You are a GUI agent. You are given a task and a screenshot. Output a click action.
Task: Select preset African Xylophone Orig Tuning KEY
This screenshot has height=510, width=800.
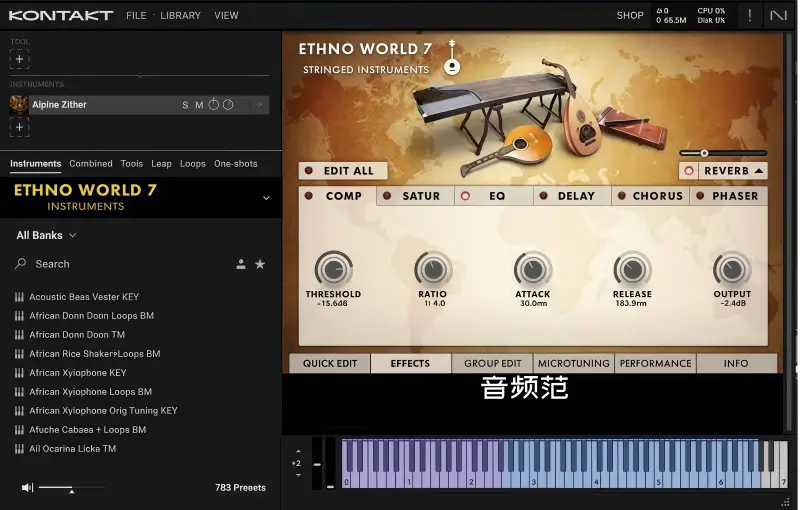(x=103, y=411)
